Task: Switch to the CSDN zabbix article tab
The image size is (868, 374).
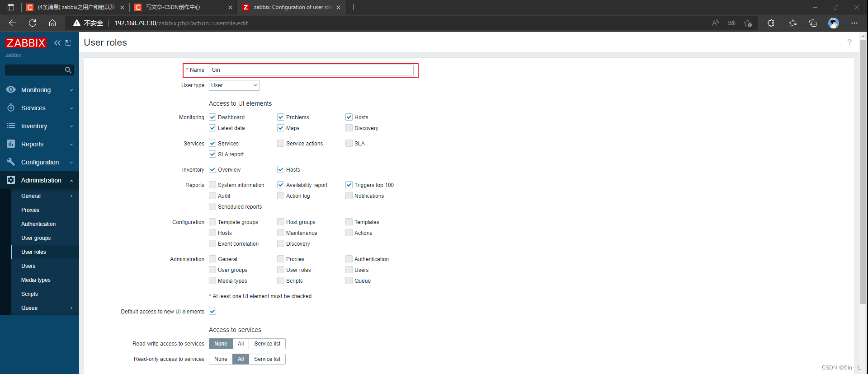Action: coord(75,7)
